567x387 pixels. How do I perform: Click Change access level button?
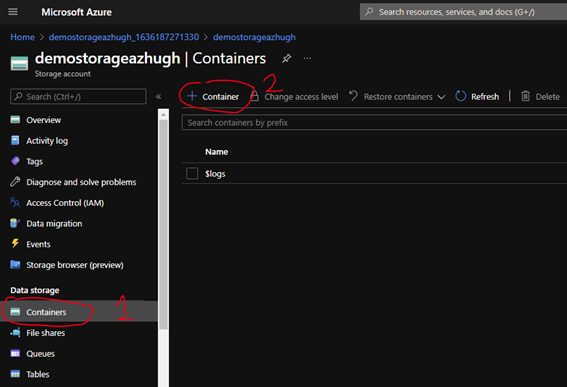[301, 97]
